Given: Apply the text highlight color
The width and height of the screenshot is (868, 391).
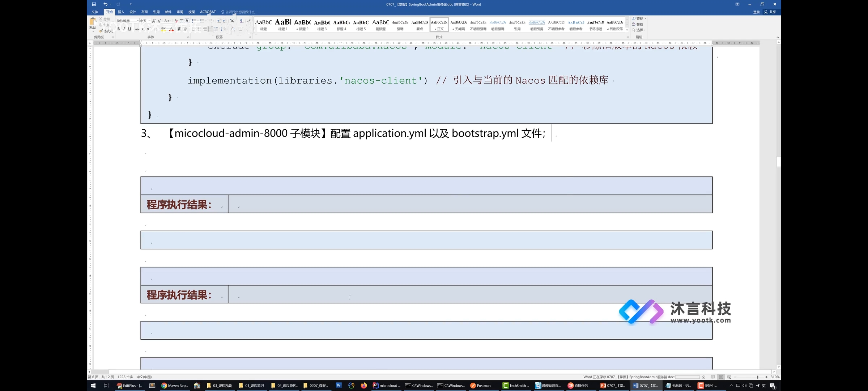Looking at the screenshot, I should coord(163,29).
